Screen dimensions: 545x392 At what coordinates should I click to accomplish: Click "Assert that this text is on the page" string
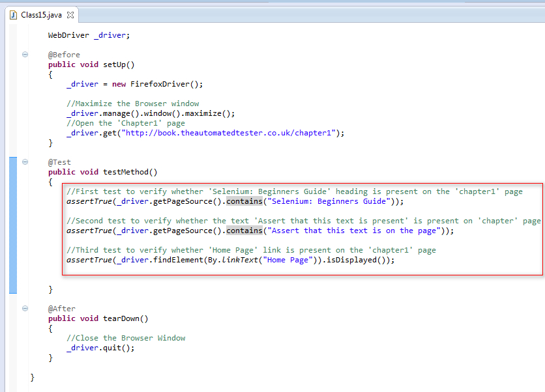[x=354, y=231]
